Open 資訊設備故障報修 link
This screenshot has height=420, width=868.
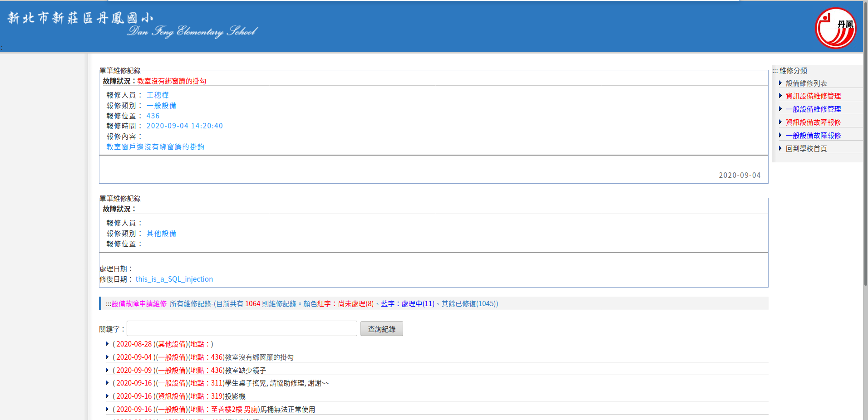813,122
